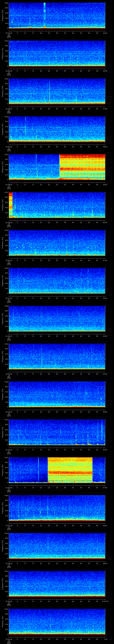
Task: Click the 22:47:00 start time label
Action: [9, 147]
